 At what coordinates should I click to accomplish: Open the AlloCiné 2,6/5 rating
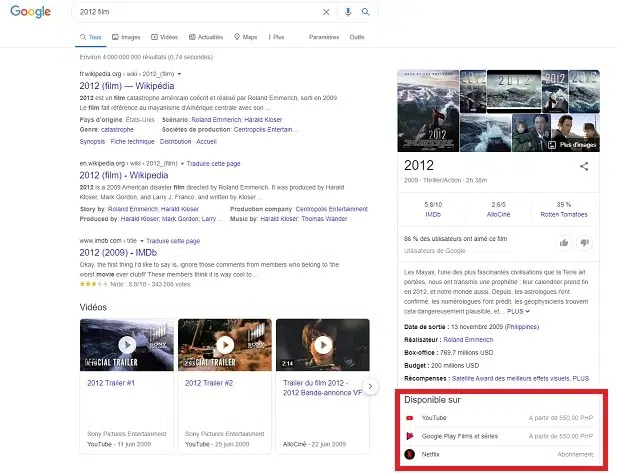pos(498,209)
